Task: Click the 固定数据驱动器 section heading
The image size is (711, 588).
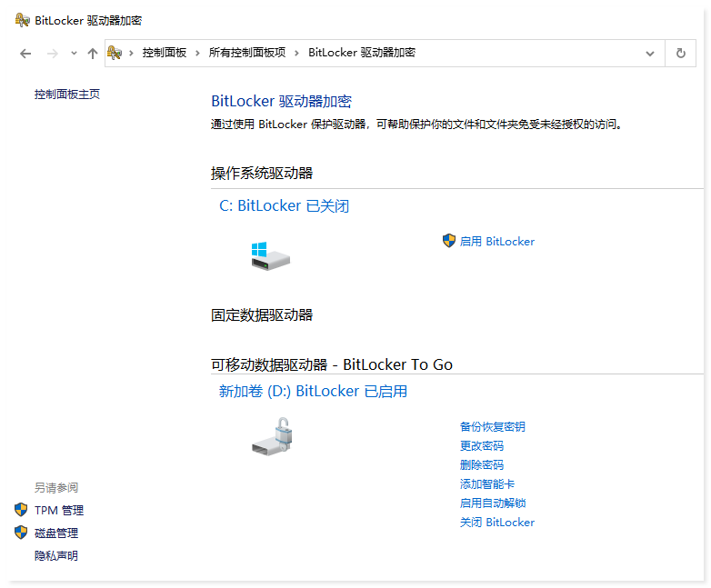Action: (262, 315)
